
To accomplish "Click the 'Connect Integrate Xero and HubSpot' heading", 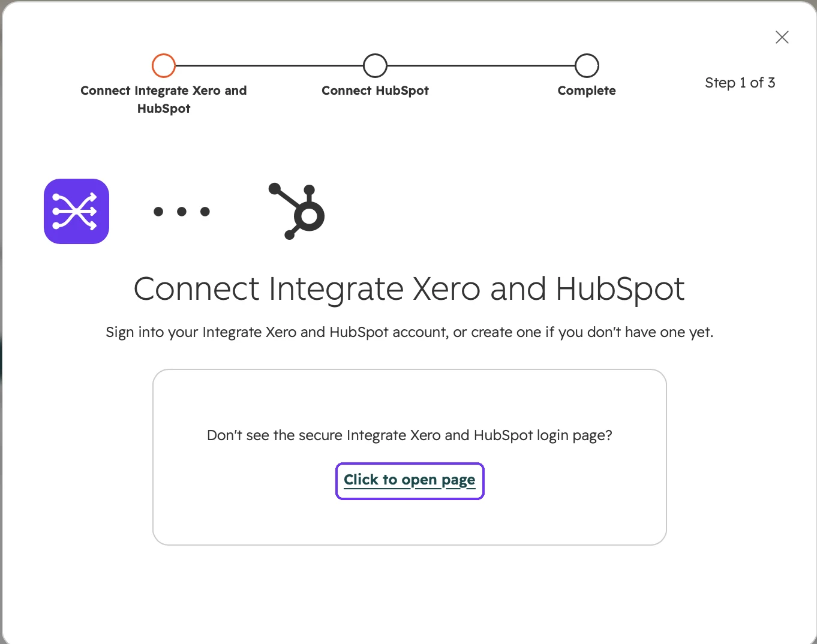I will click(409, 290).
